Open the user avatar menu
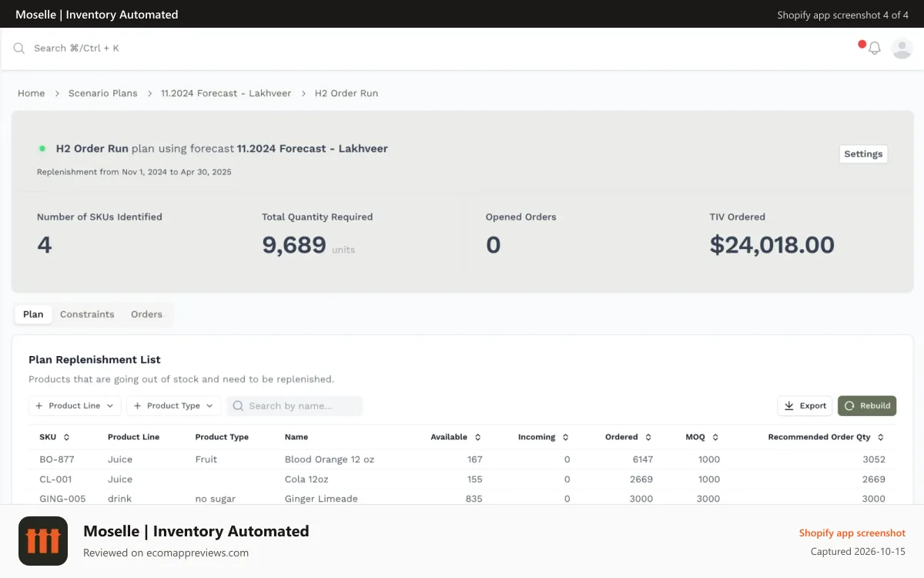 point(902,48)
